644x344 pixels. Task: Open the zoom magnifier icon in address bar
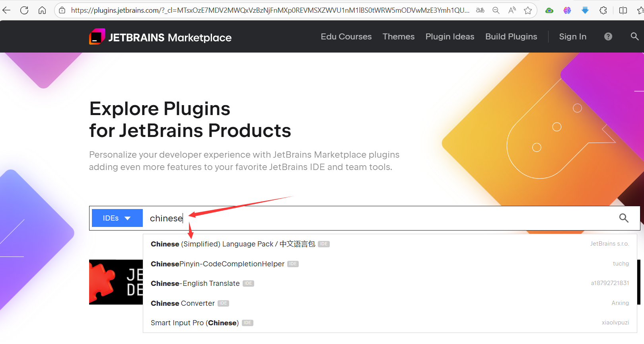tap(496, 10)
